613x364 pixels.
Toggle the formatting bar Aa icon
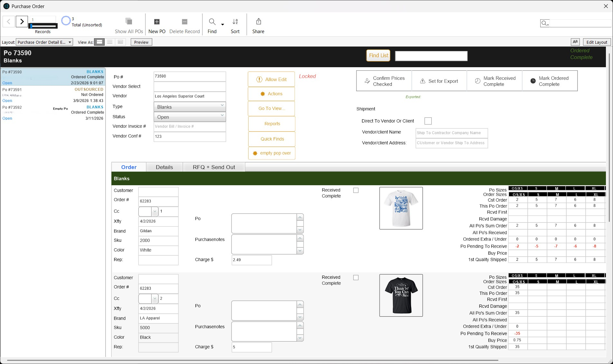[575, 42]
